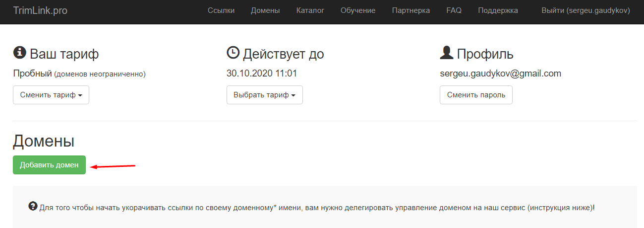Click the info icon beside Ваш тариф
Screen dimensions: 644x228
tap(19, 53)
